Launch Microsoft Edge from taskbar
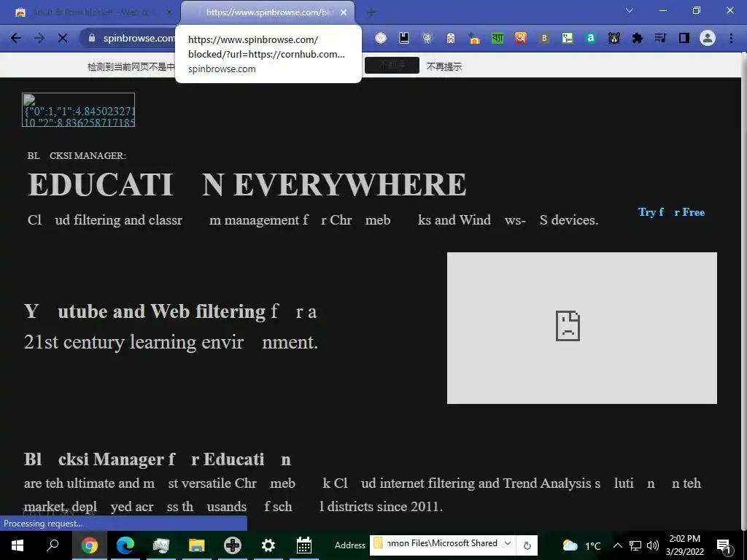This screenshot has height=560, width=747. pos(125,545)
